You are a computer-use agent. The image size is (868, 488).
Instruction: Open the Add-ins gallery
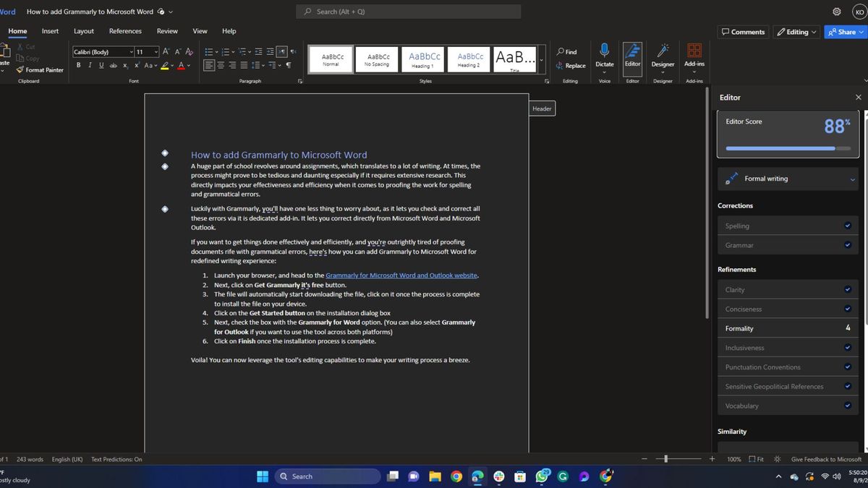(694, 58)
